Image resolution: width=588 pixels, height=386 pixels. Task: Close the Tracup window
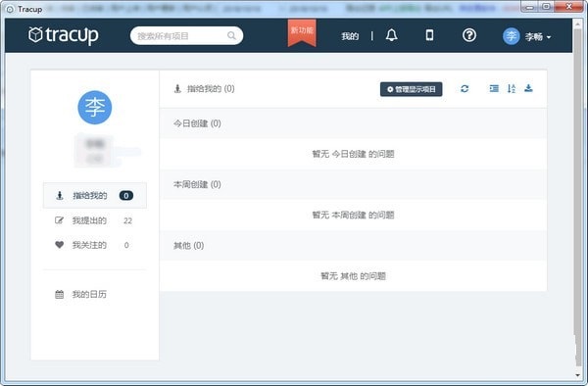click(568, 7)
